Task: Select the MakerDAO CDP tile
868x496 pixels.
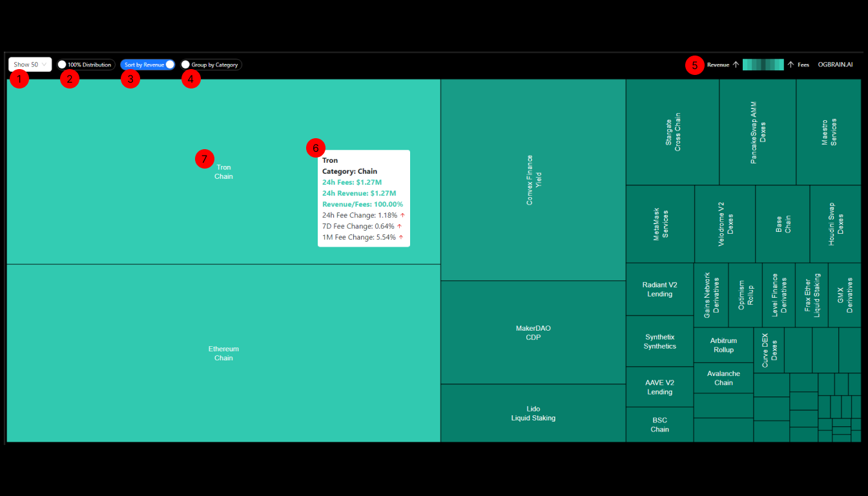Action: tap(533, 332)
